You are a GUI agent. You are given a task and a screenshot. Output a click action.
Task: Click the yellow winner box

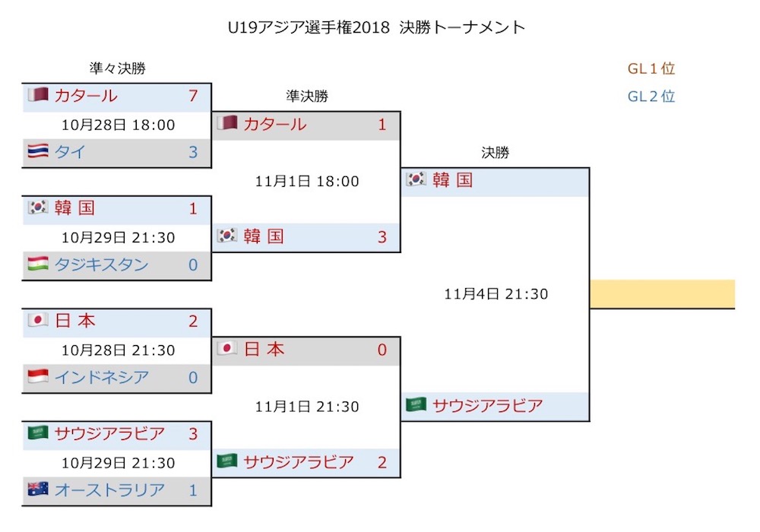(x=663, y=293)
